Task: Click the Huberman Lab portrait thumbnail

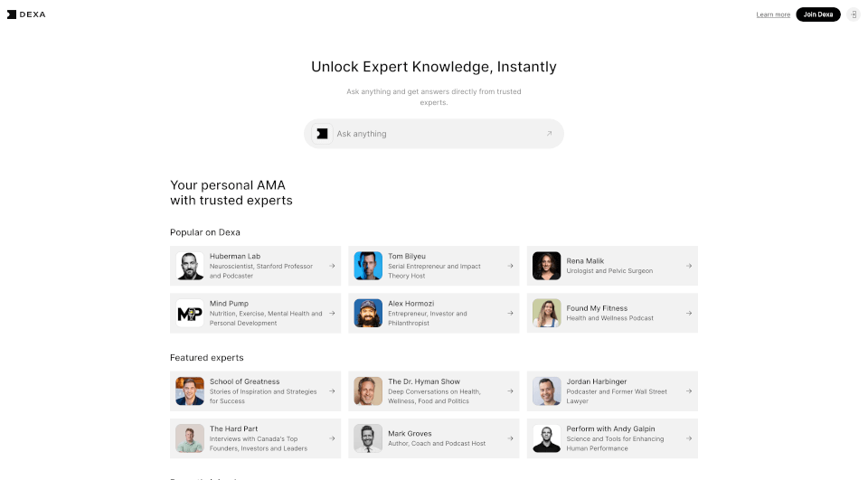Action: (x=190, y=266)
